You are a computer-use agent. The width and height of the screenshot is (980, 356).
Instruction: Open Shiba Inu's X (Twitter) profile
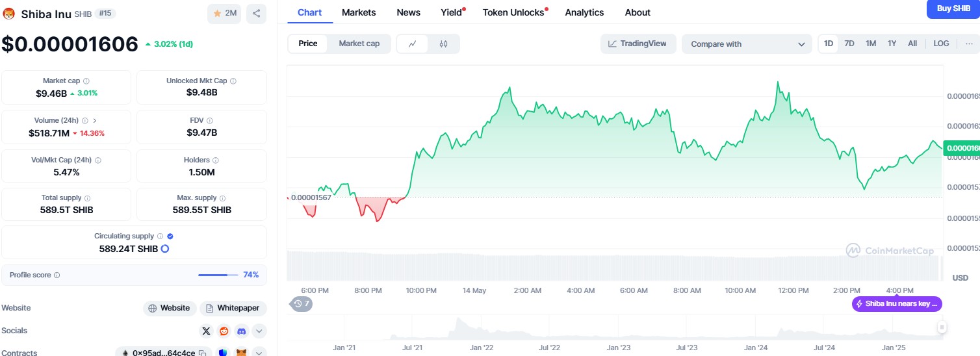(207, 331)
